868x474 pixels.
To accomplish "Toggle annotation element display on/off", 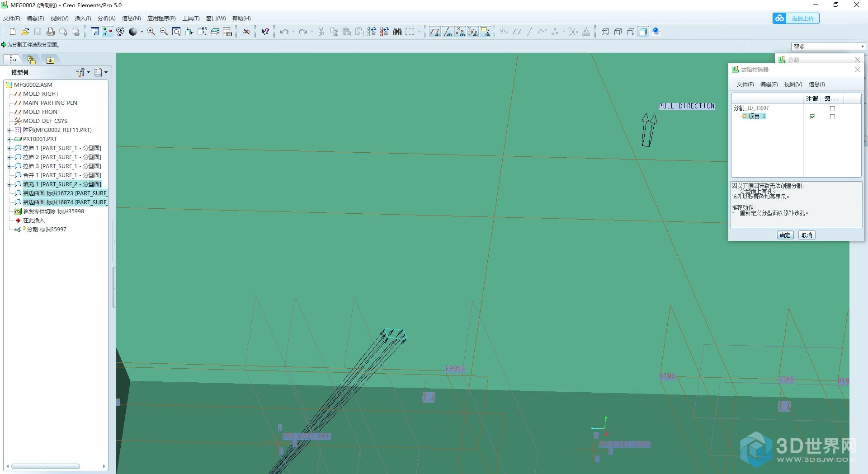I will click(x=485, y=32).
